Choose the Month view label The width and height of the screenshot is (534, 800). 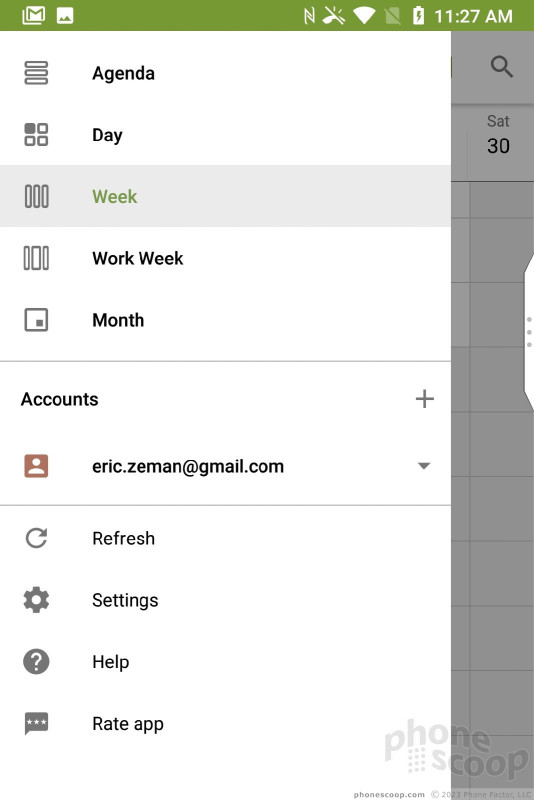(x=118, y=320)
